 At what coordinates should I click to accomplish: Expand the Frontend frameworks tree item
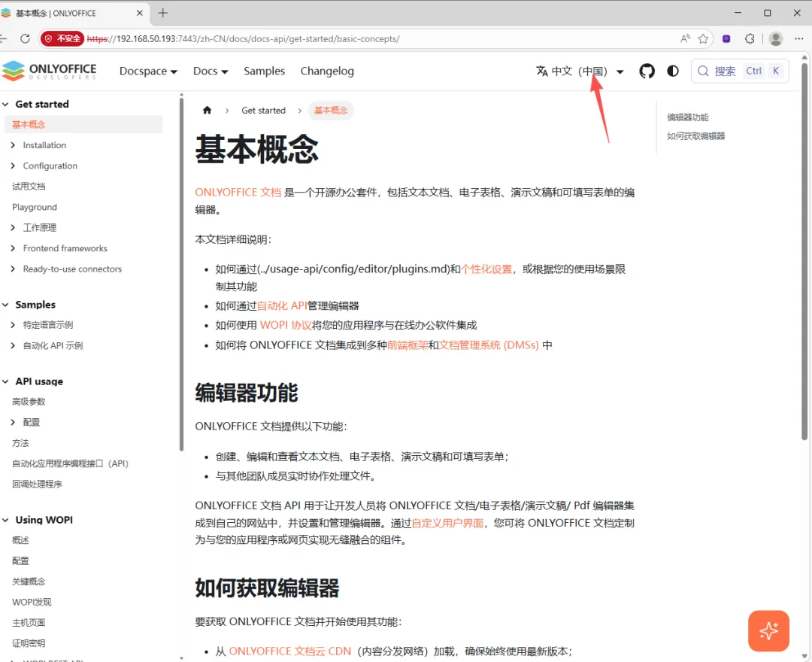13,248
